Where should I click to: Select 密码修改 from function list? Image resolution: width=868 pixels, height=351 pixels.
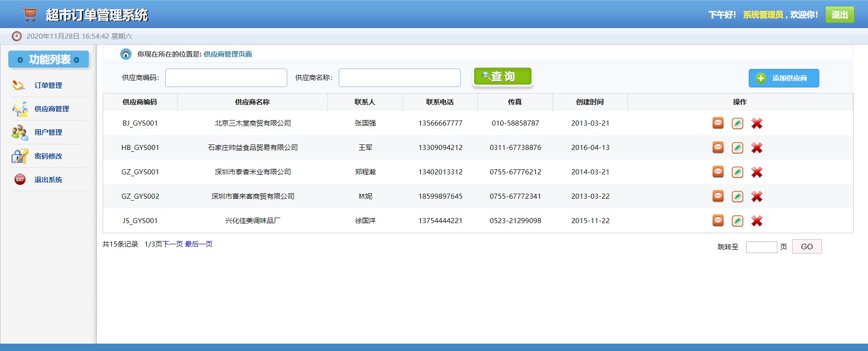pyautogui.click(x=48, y=156)
